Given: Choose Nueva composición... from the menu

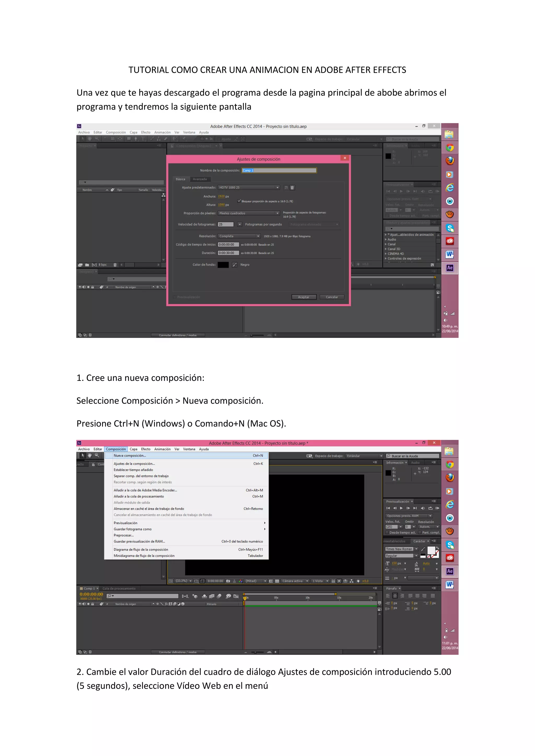Looking at the screenshot, I should (130, 456).
